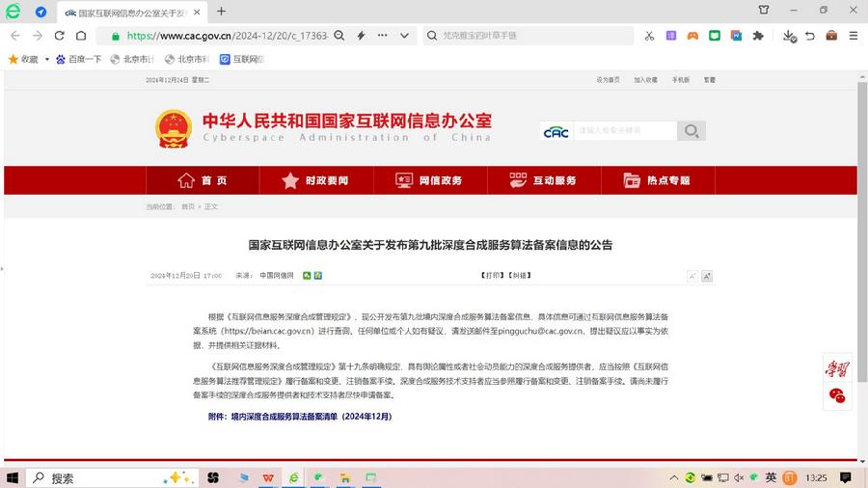Screen dimensions: 868x488
Task: Open the address bar three-dots menu
Action: tap(383, 36)
